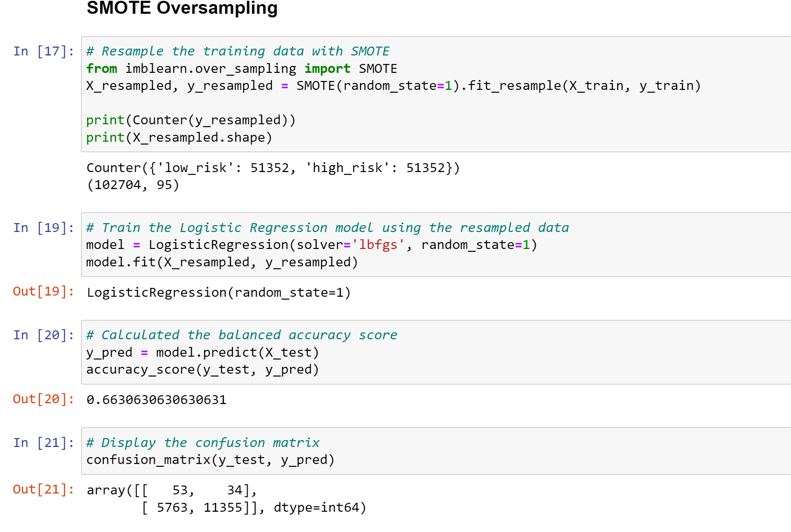The height and width of the screenshot is (532, 791).
Task: Click the Out[21] output prompt
Action: point(43,489)
